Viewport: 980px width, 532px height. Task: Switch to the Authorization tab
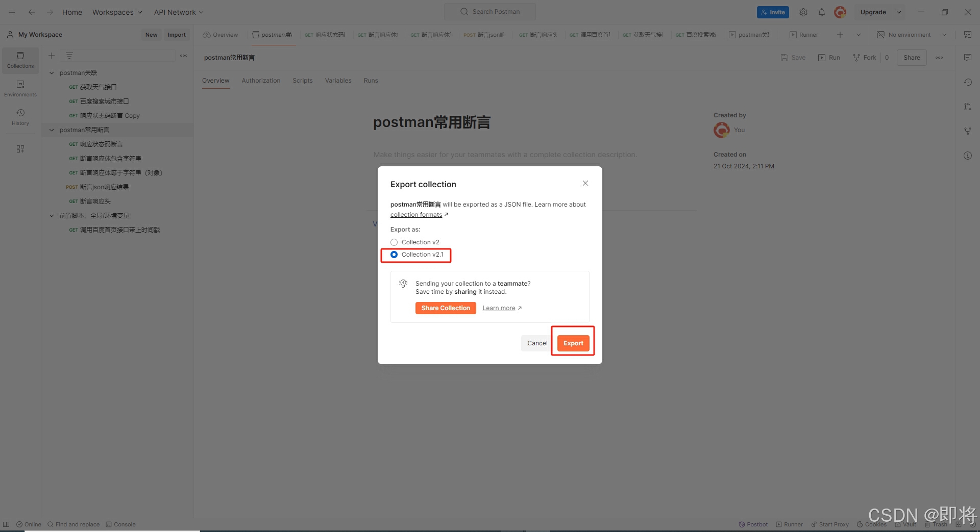click(261, 81)
